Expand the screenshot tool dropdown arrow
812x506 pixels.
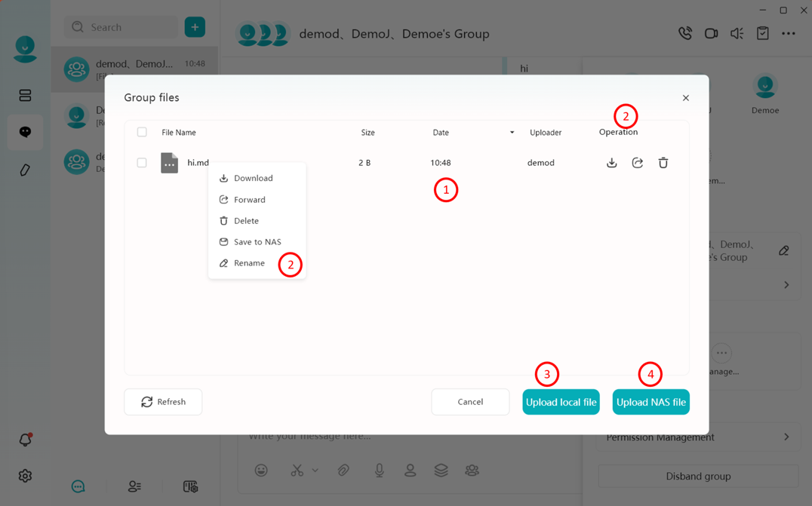click(x=315, y=471)
